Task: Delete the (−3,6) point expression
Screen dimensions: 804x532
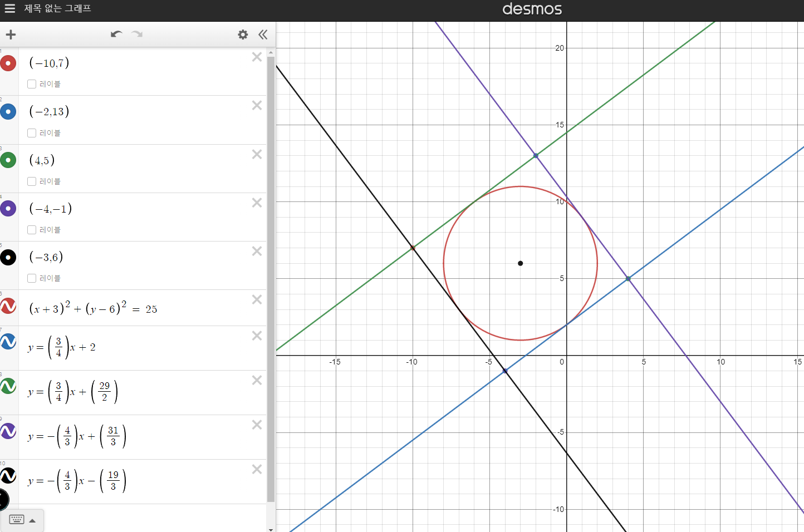Action: [257, 251]
